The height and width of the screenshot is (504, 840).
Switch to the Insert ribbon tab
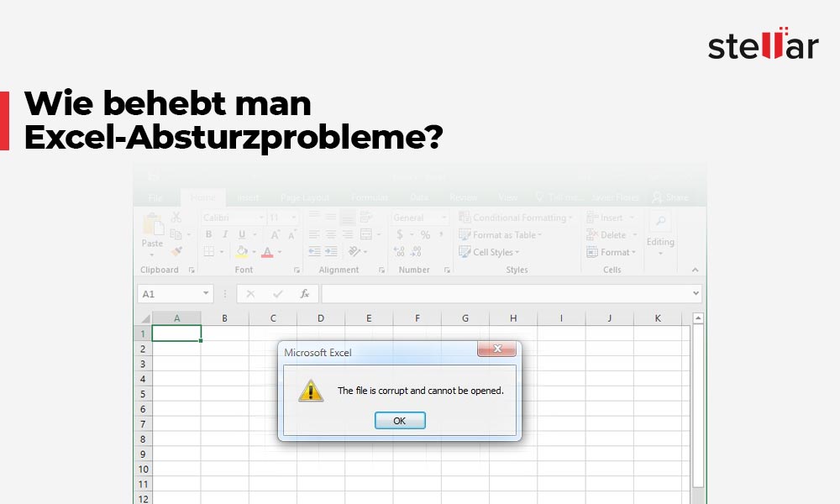[x=248, y=197]
